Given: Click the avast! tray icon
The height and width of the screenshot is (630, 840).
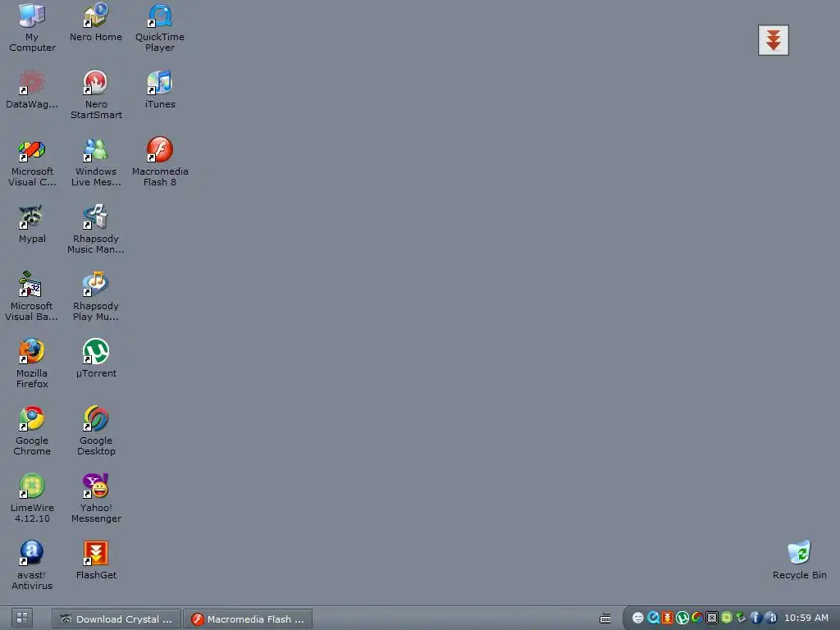Looking at the screenshot, I should coord(770,619).
